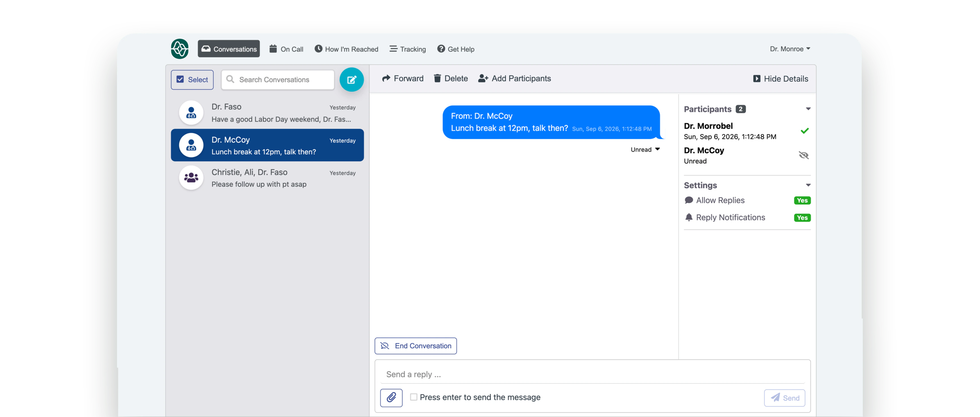The width and height of the screenshot is (980, 417).
Task: Enable Press enter to send checkbox
Action: pos(414,397)
